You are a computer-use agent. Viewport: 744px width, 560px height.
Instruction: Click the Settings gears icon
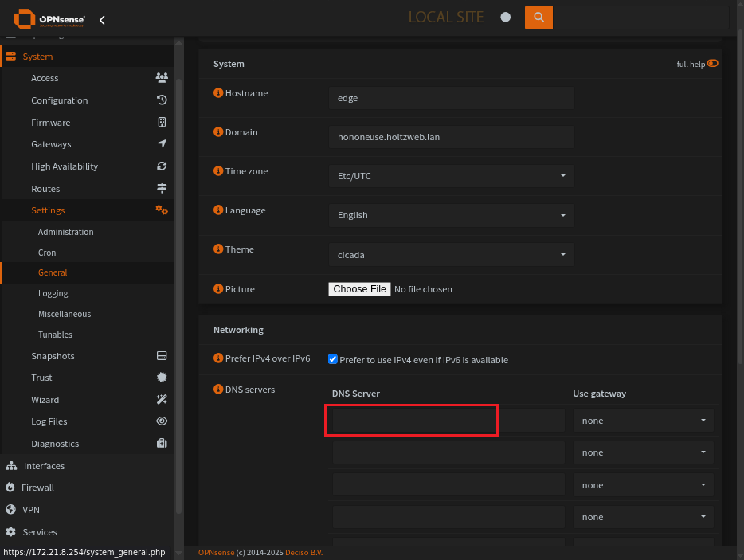tap(162, 210)
